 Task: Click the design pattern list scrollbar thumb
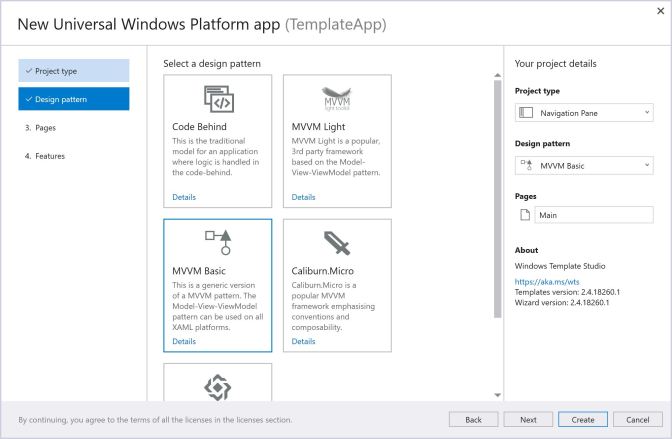[498, 199]
